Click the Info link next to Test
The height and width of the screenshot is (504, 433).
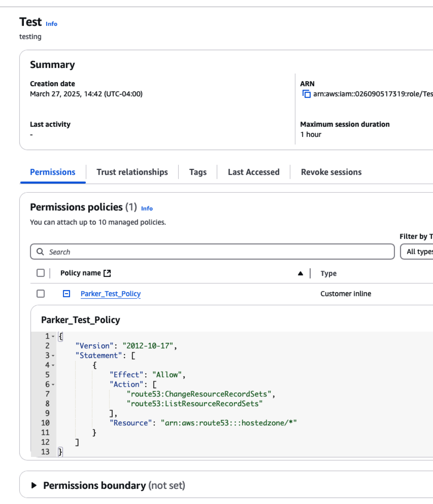click(x=51, y=24)
